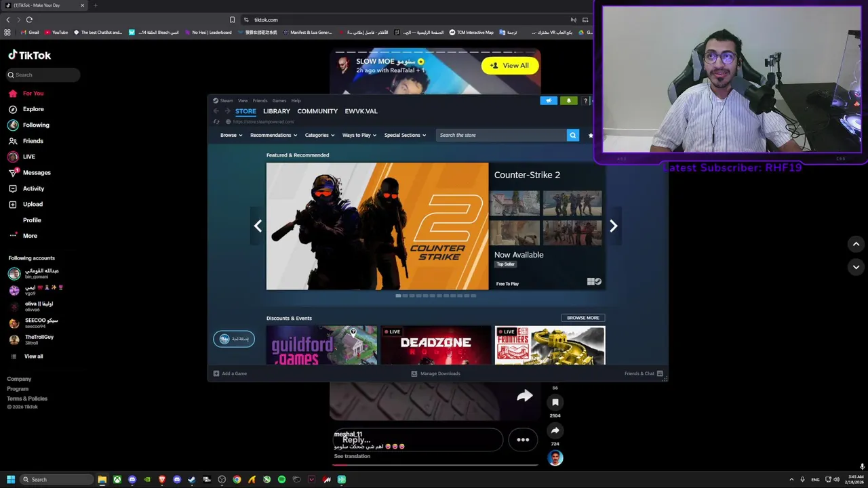868x488 pixels.
Task: Open the three-dots options on TikTok video
Action: (523, 440)
